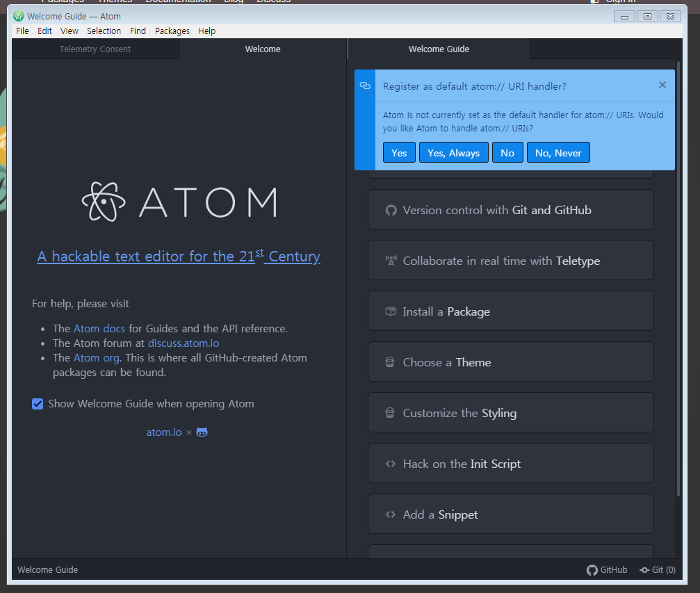
Task: Open the atom.io link
Action: pos(164,432)
